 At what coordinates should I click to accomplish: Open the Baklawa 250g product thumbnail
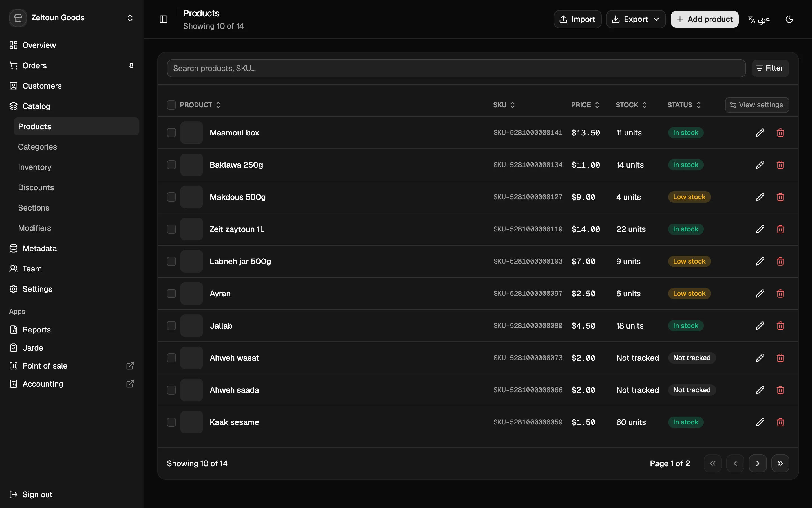tap(192, 165)
